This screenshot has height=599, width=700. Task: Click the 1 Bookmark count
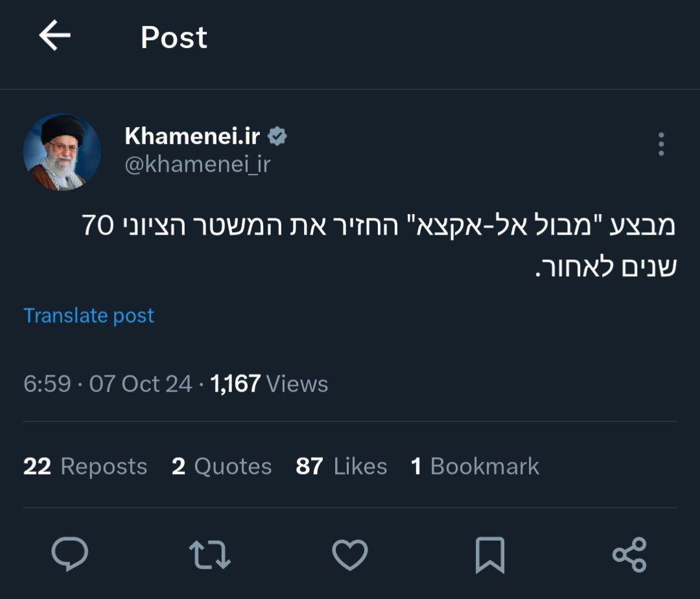click(x=474, y=466)
